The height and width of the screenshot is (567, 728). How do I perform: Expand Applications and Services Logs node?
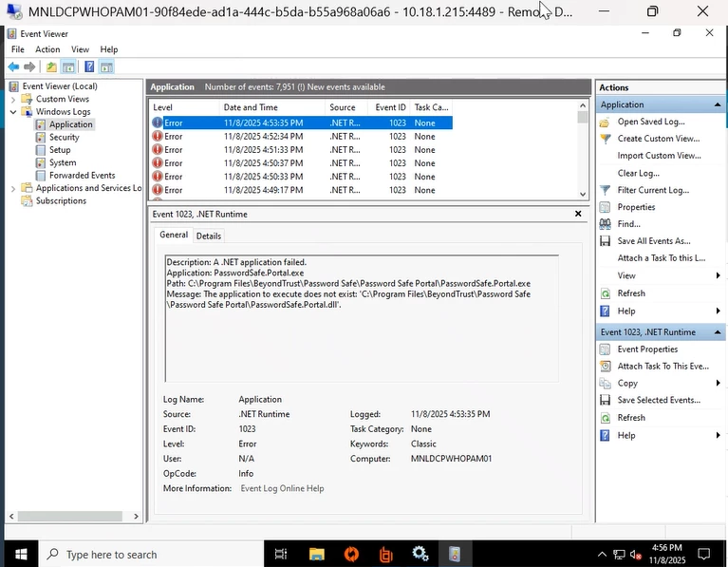pyautogui.click(x=13, y=188)
